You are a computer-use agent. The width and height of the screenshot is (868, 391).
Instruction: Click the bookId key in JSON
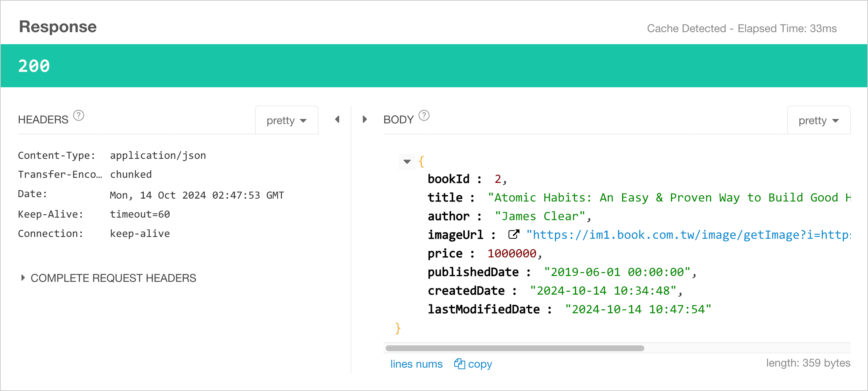click(x=448, y=179)
